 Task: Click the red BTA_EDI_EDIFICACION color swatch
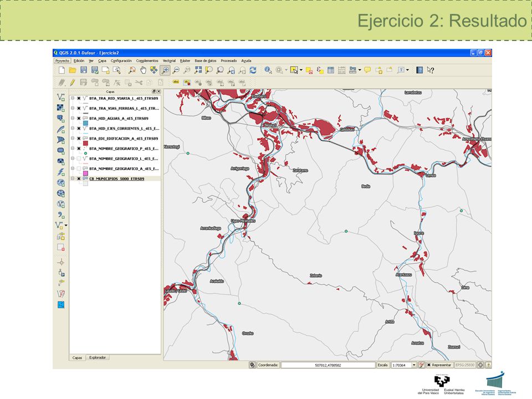[x=85, y=143]
